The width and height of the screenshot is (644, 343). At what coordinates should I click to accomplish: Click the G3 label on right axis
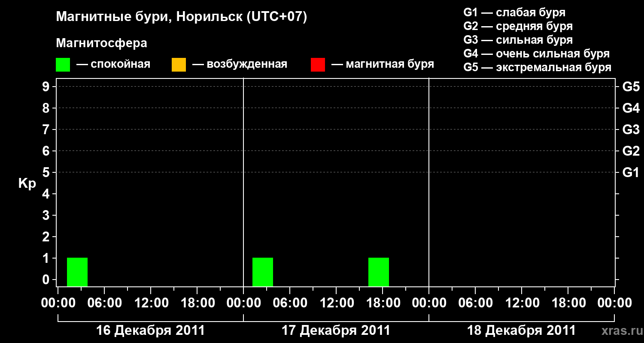point(631,130)
